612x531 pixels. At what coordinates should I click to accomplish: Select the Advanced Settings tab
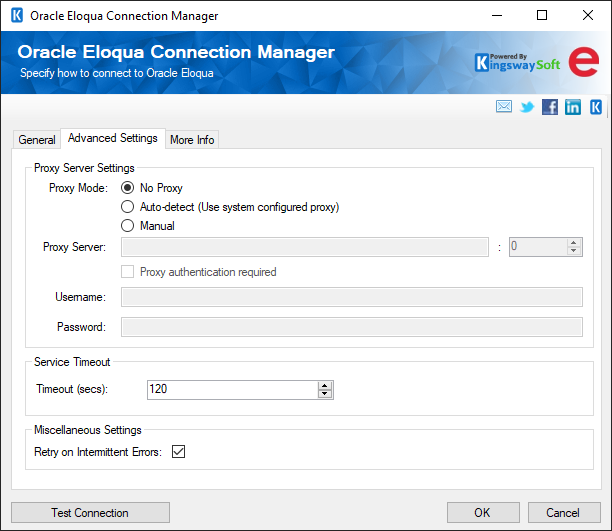click(x=113, y=138)
